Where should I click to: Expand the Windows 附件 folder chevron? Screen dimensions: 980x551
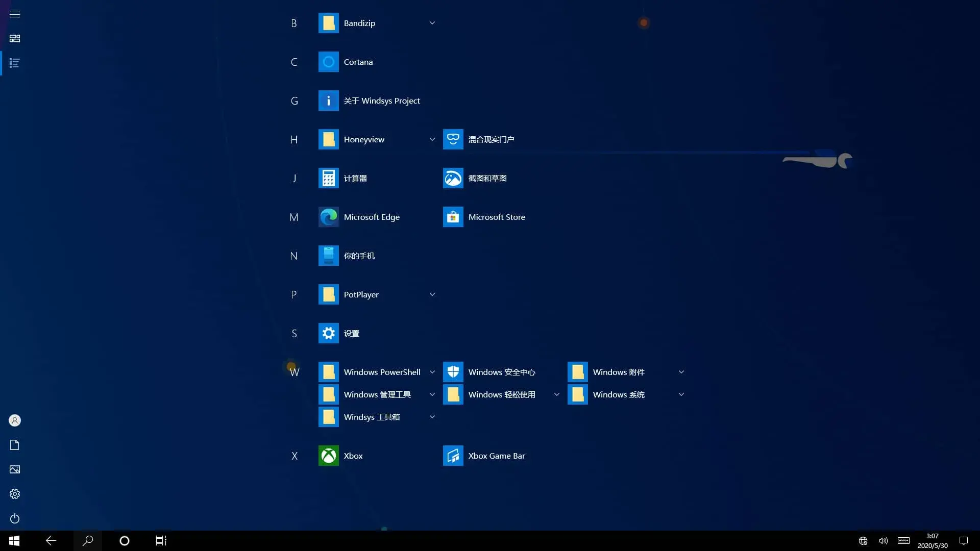(x=681, y=372)
